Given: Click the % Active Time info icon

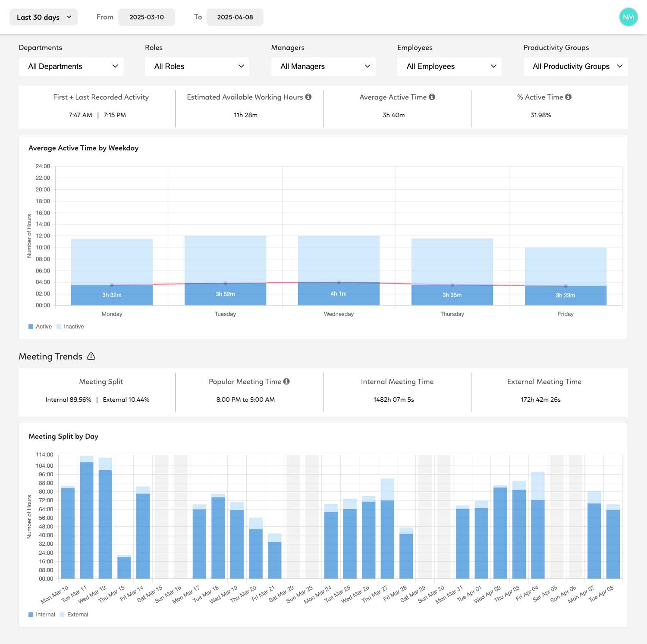Looking at the screenshot, I should click(x=569, y=97).
